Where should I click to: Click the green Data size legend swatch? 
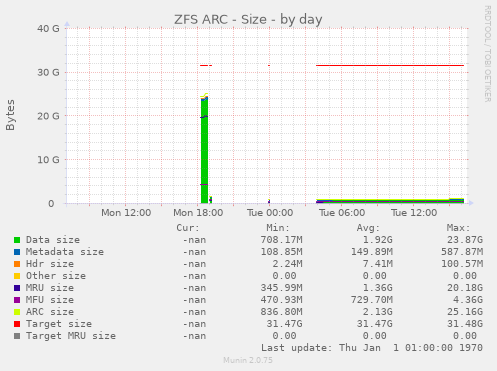(17, 240)
